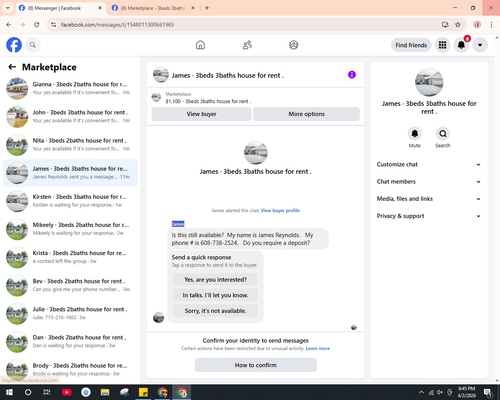Open Task View on the taskbar

click(47, 392)
